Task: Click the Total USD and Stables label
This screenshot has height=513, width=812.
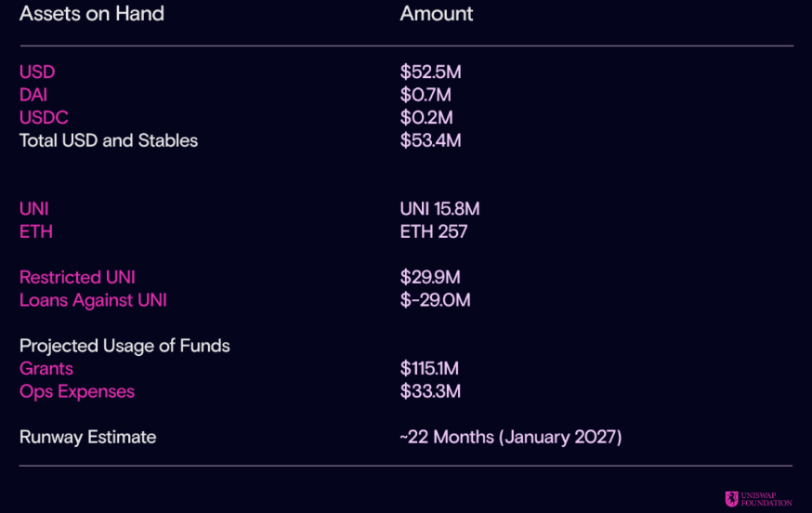Action: [109, 140]
